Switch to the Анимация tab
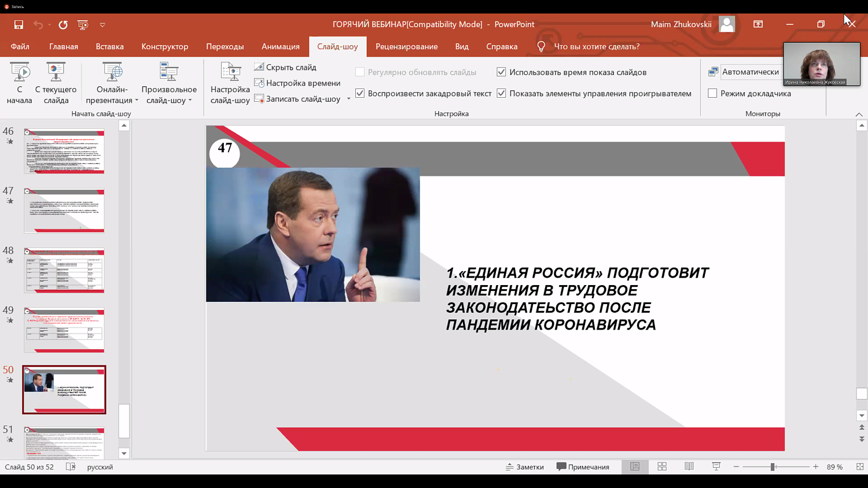This screenshot has width=868, height=488. [281, 46]
